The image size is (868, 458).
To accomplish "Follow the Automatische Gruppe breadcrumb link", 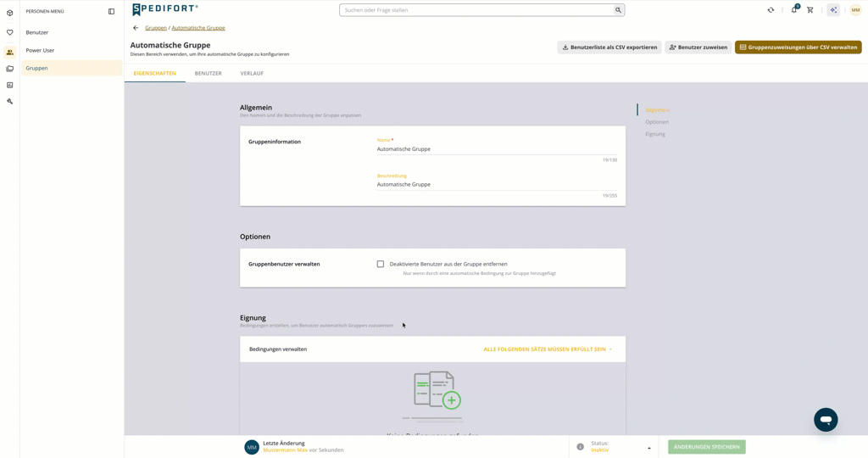I will 198,28.
